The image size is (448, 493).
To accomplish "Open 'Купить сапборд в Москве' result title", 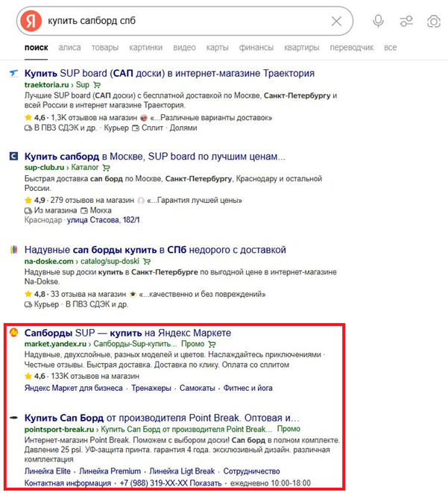I will point(155,157).
